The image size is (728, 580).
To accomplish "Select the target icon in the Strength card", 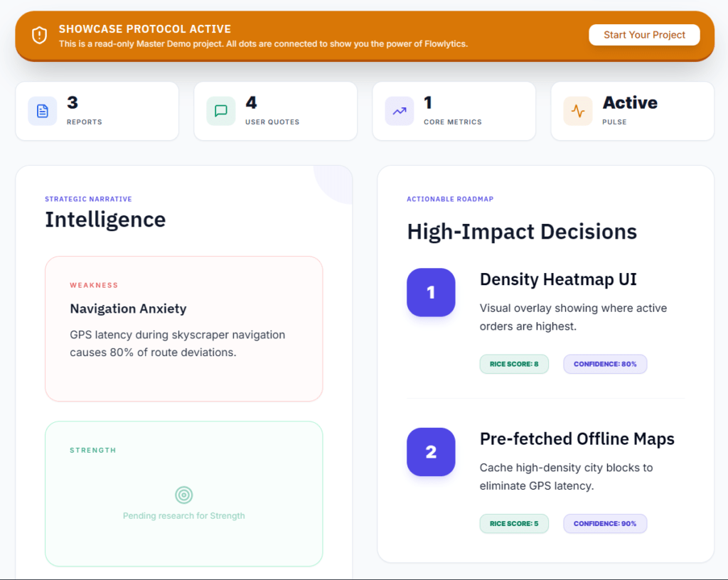I will 184,494.
